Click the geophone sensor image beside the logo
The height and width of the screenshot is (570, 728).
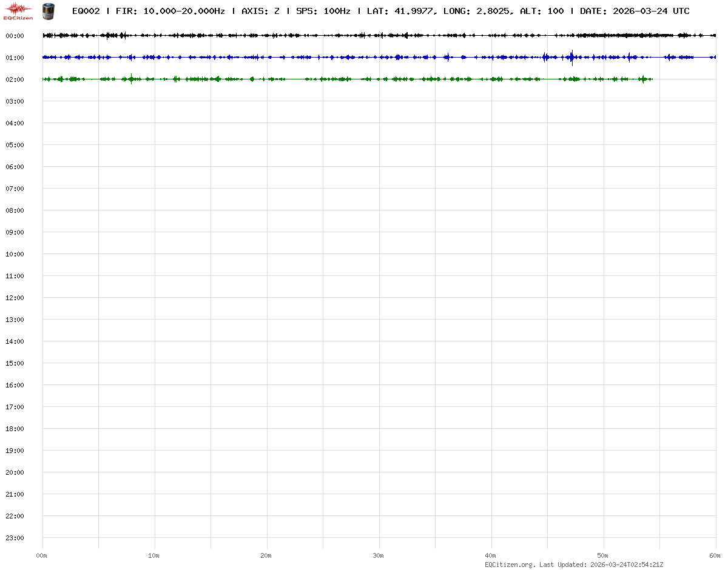pos(47,11)
